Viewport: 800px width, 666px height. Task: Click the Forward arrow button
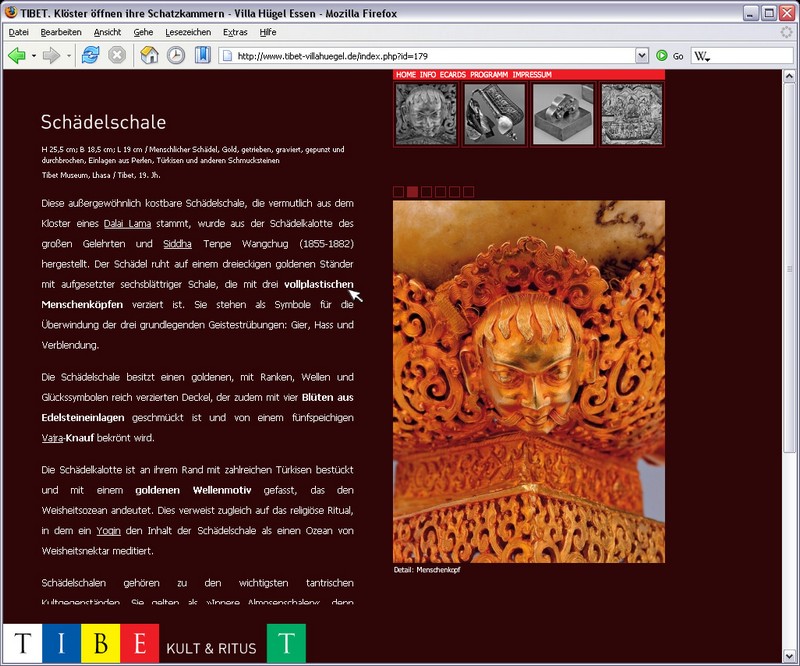51,55
